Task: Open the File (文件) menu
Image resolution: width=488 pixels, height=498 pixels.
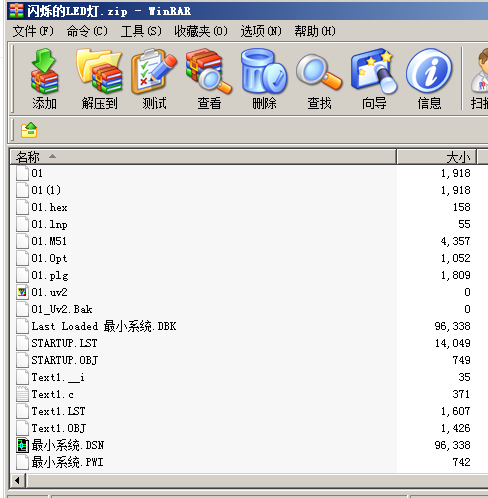Action: tap(33, 31)
